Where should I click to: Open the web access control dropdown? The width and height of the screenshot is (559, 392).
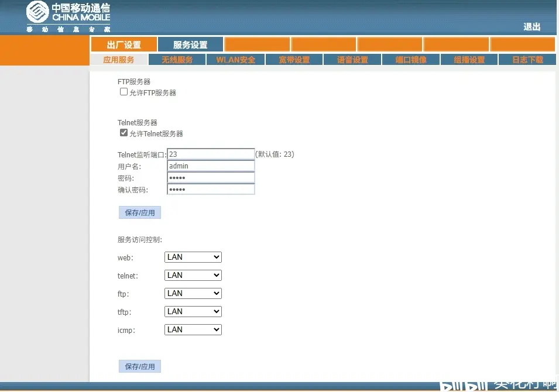[193, 257]
